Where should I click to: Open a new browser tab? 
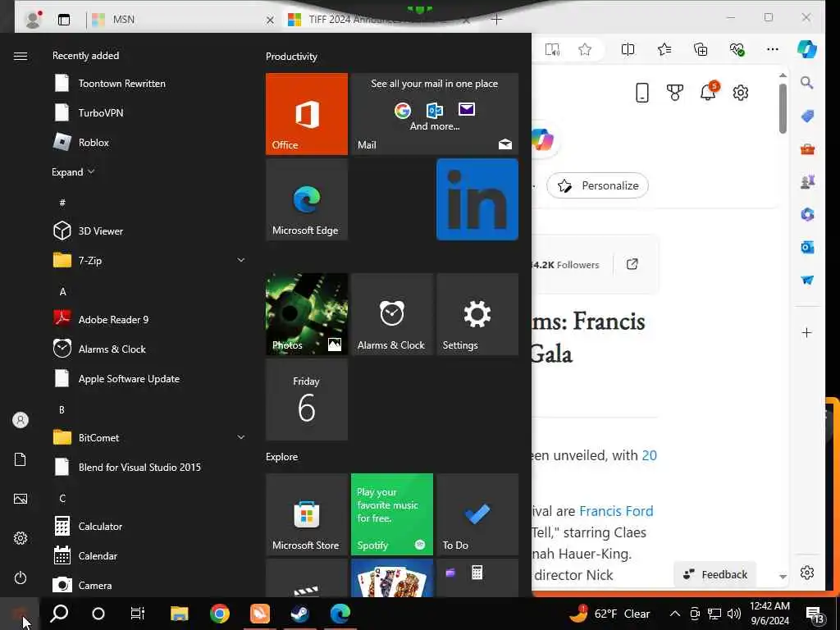coord(496,20)
